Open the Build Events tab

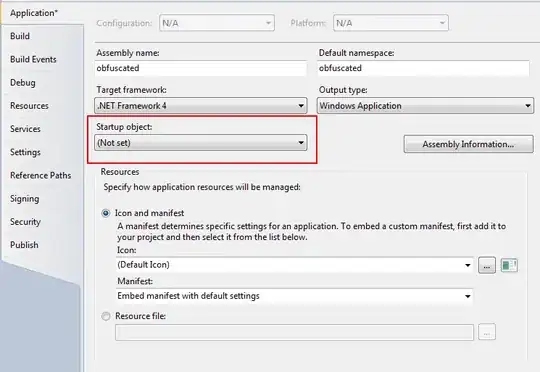(33, 59)
